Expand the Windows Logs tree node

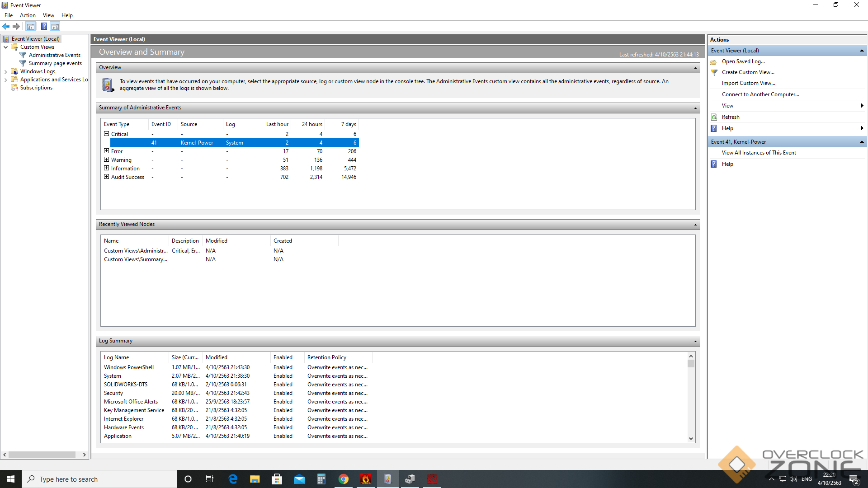click(x=5, y=71)
